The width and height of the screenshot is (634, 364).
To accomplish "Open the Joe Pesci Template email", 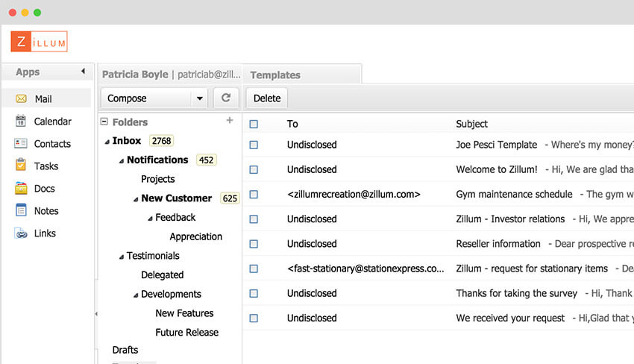I will [439, 145].
